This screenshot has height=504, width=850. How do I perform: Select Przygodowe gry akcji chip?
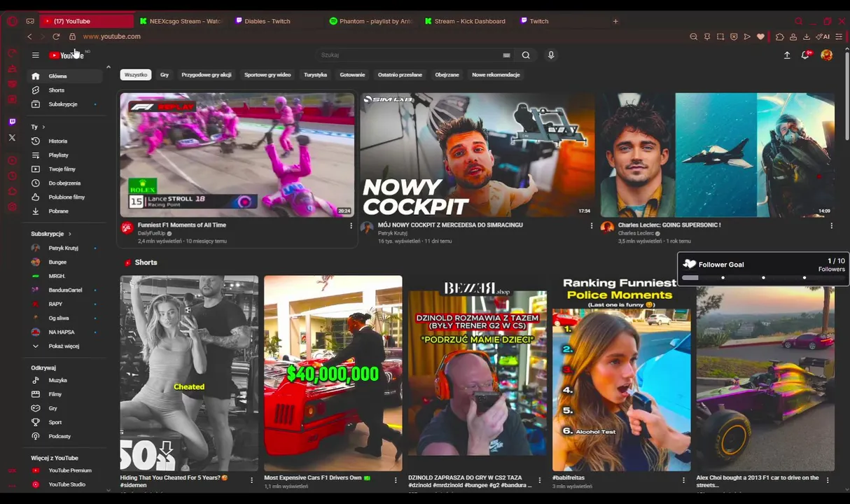[207, 75]
